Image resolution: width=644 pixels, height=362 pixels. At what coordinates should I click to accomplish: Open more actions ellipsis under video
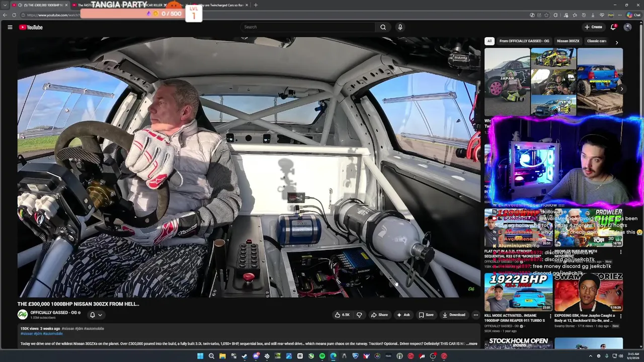click(x=475, y=315)
